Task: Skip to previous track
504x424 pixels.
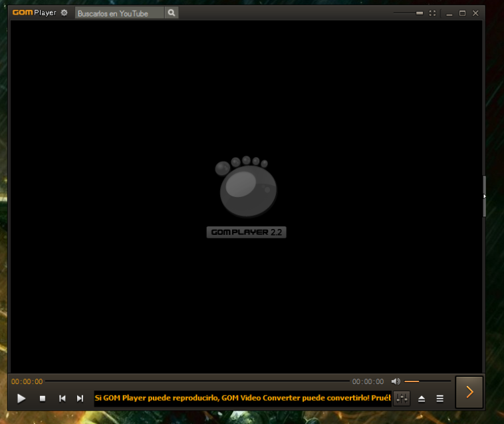Action: click(63, 399)
